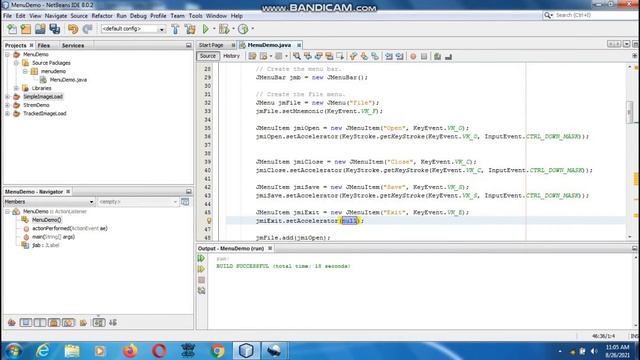
Task: Click Previous Bookmark icon in editor toolbar
Action: click(x=353, y=56)
